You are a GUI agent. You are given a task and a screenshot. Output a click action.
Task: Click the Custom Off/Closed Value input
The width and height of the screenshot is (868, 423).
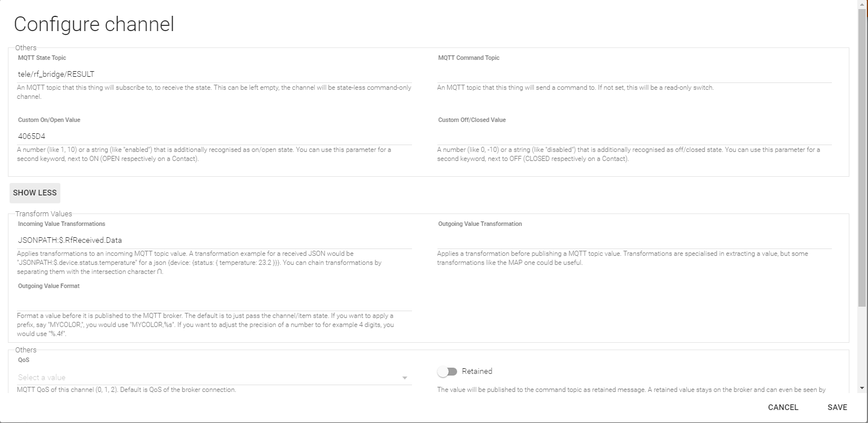(x=634, y=136)
